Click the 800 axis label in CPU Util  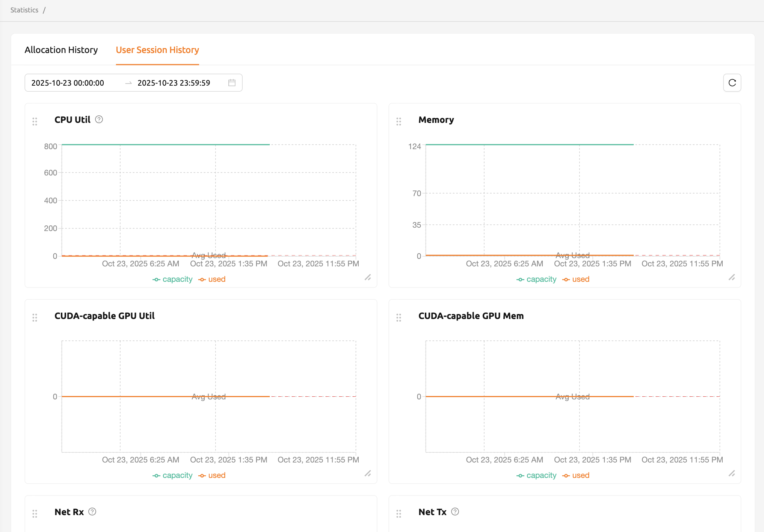pos(51,147)
